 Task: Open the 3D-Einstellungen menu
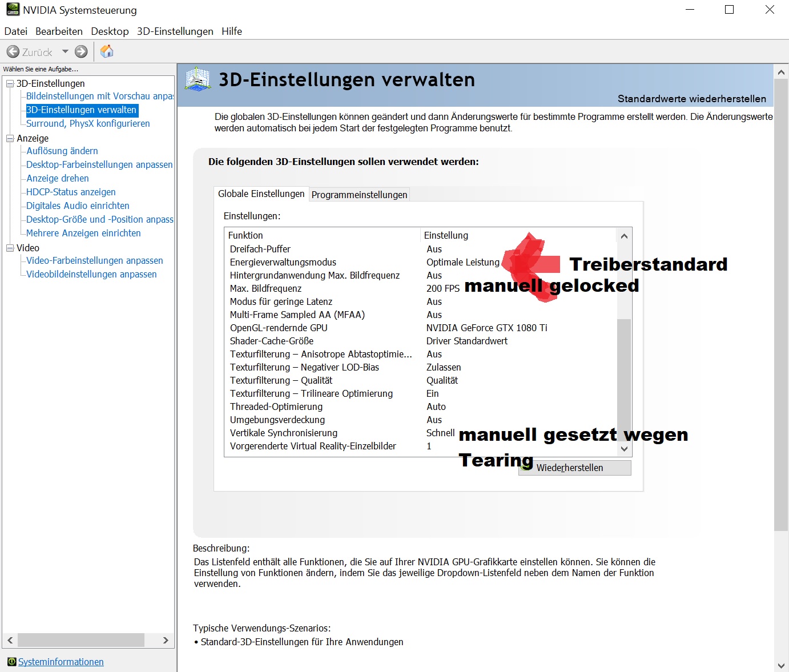click(175, 31)
